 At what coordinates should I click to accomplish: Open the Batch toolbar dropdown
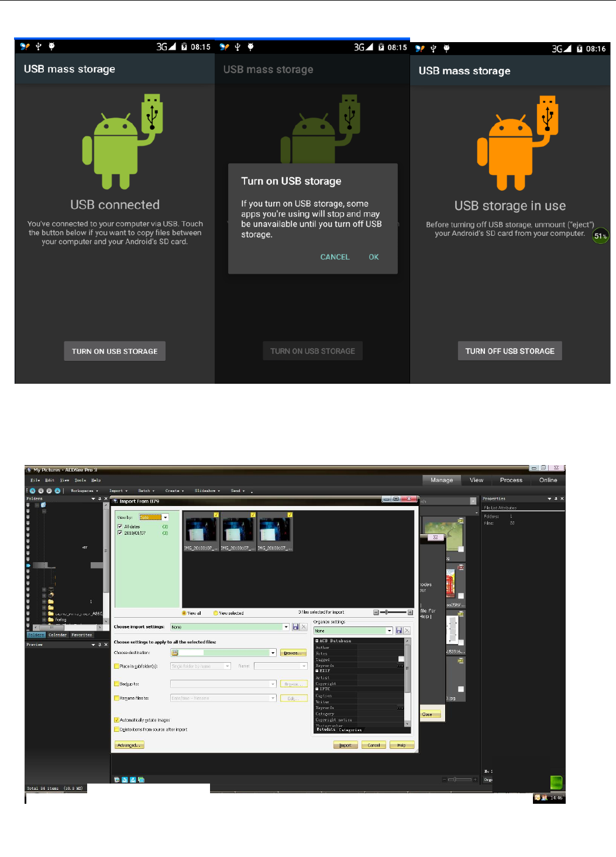146,491
